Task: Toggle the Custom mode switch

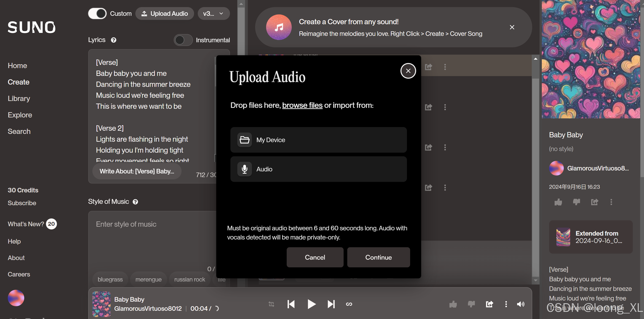Action: point(97,13)
